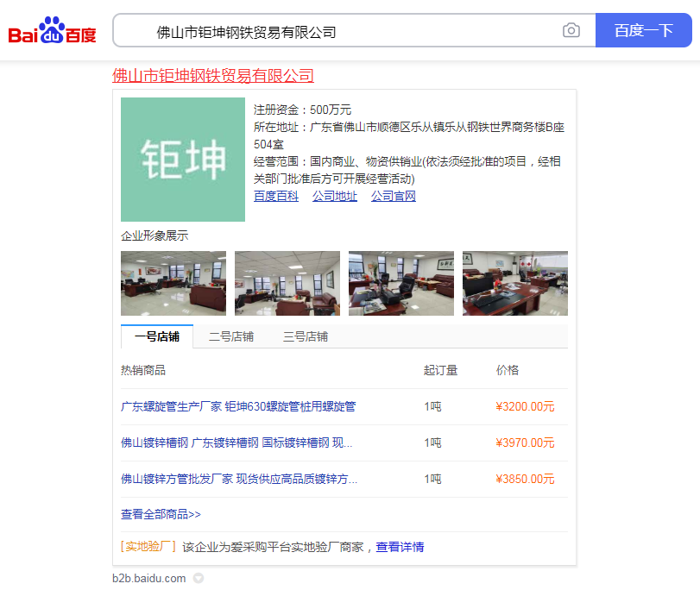View third office photo with desk chair
The height and width of the screenshot is (590, 700).
[x=400, y=283]
